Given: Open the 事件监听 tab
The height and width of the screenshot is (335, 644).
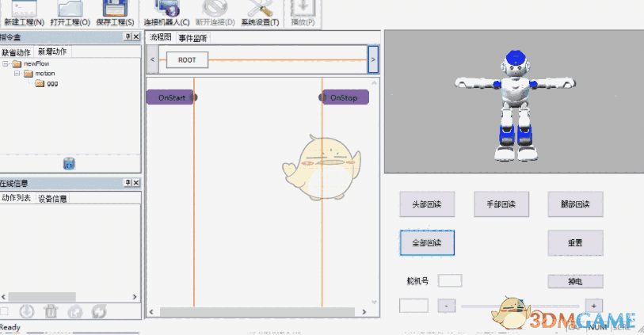Looking at the screenshot, I should coord(192,38).
